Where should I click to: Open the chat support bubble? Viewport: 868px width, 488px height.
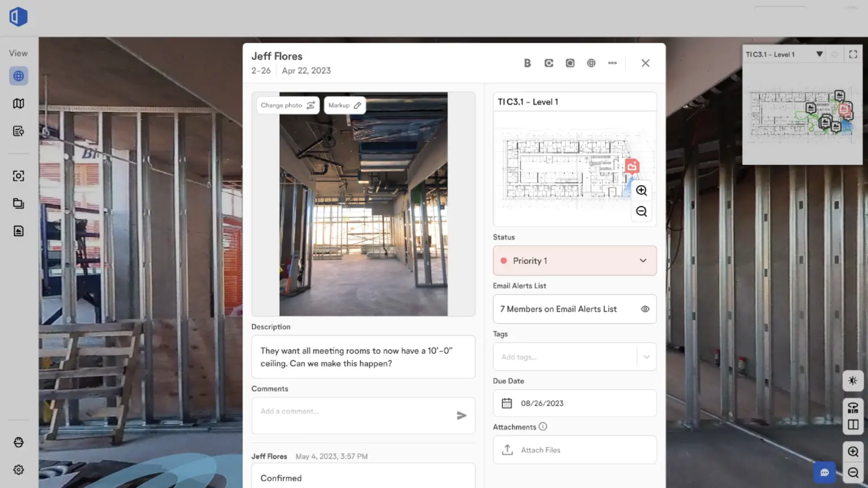tap(824, 473)
